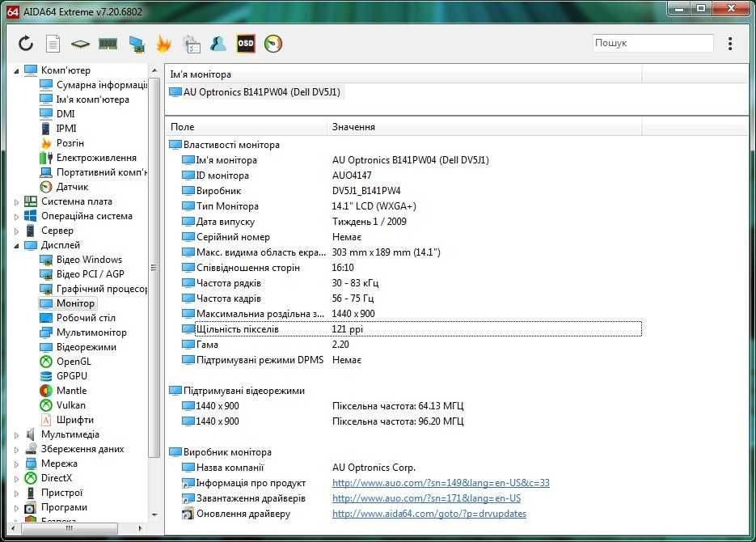Select Програми tree item
Viewport: 756px width, 542px height.
[64, 506]
